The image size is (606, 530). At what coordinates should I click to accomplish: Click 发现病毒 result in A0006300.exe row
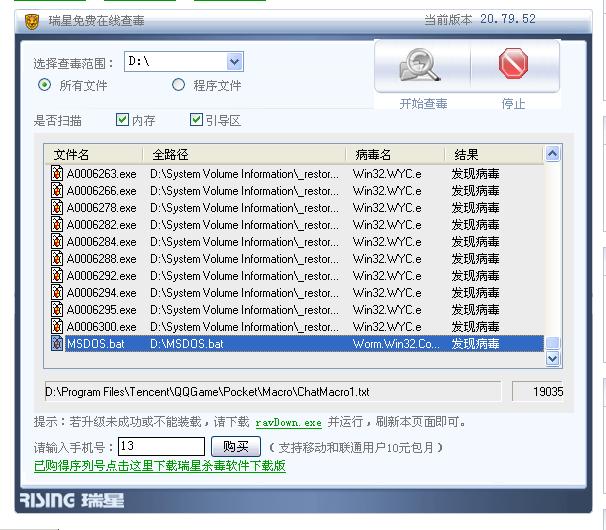pos(475,327)
